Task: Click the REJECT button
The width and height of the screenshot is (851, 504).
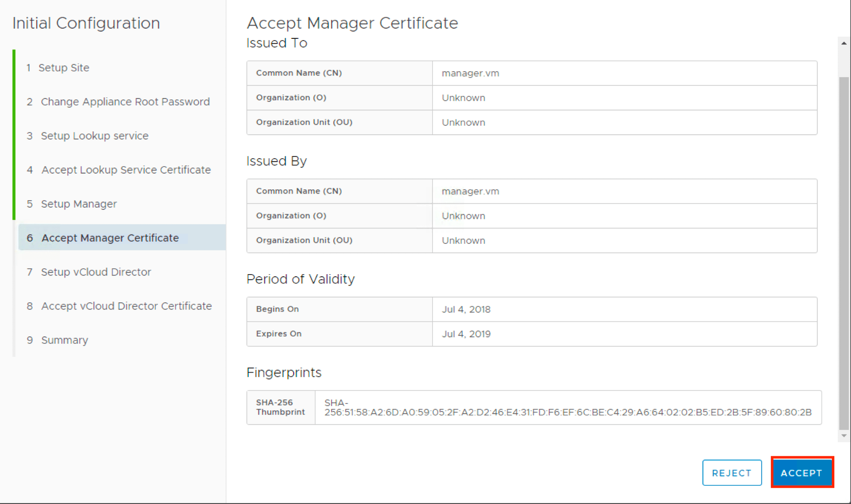Action: click(732, 472)
